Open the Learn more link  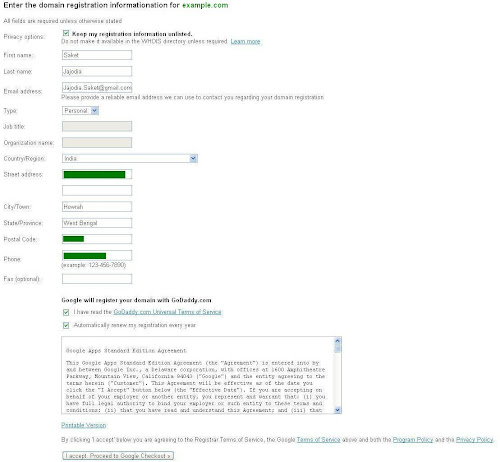point(245,42)
